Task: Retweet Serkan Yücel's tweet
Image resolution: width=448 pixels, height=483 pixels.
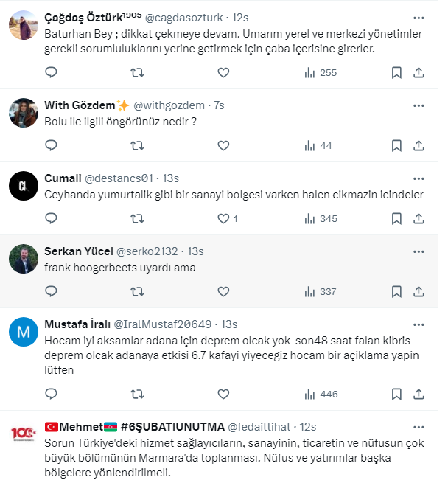Action: (137, 291)
